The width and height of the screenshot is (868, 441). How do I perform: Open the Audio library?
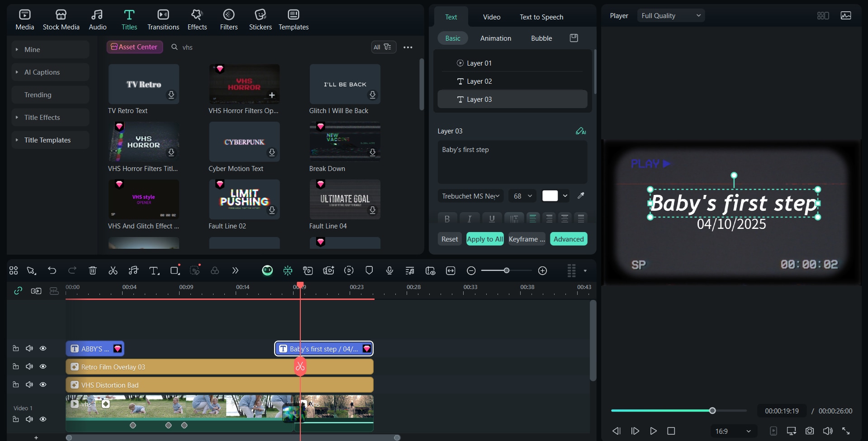pyautogui.click(x=97, y=20)
